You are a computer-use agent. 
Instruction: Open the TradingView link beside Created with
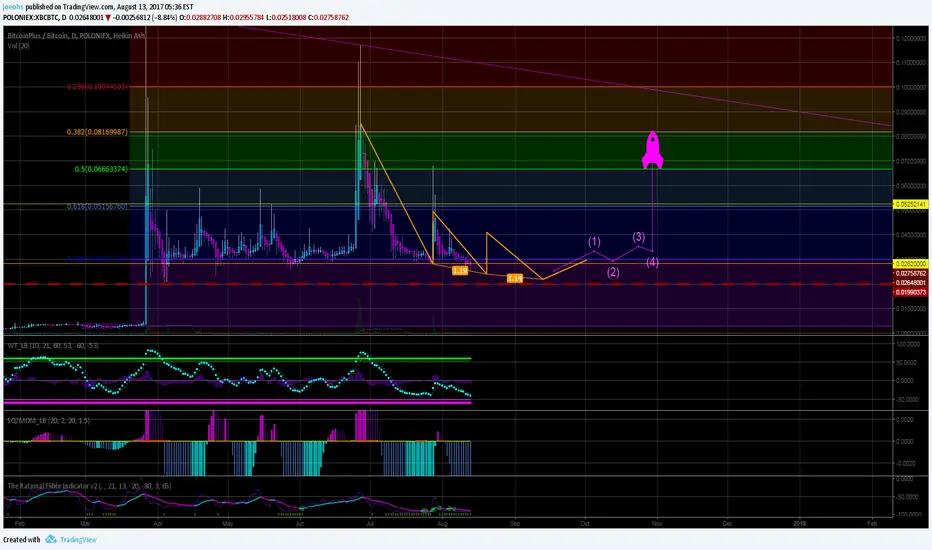tap(78, 539)
